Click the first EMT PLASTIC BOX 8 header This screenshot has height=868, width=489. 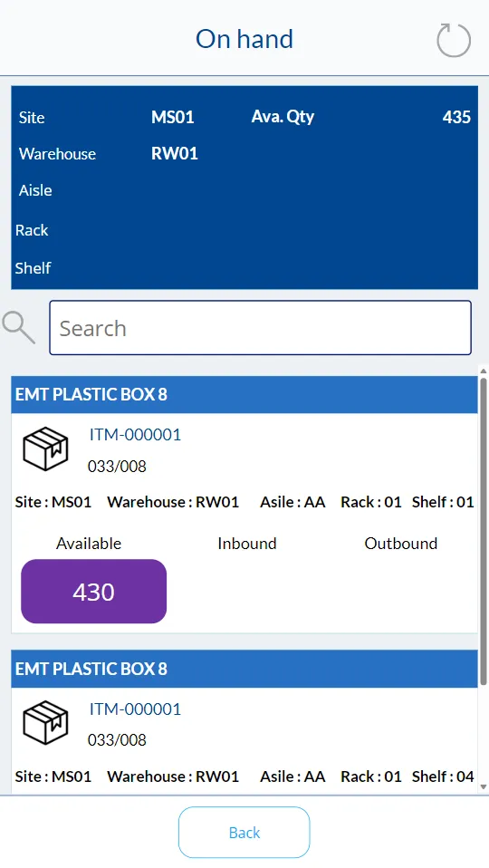click(244, 395)
